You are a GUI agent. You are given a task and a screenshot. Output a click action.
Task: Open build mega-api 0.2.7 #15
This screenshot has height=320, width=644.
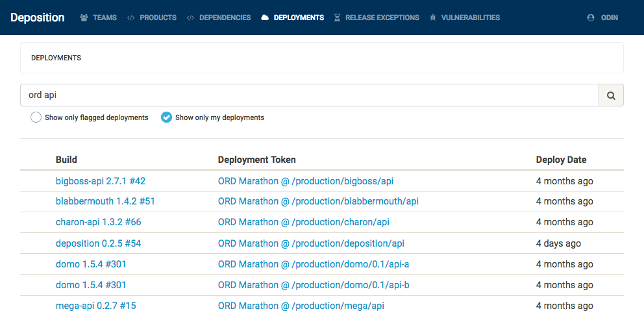pyautogui.click(x=95, y=306)
